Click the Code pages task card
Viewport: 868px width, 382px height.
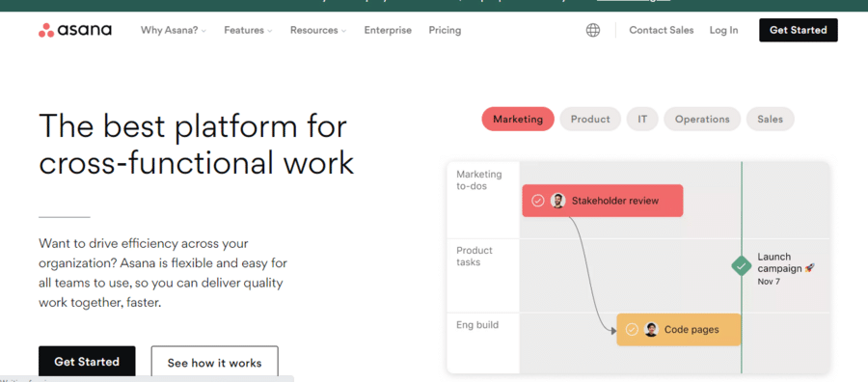click(x=678, y=329)
